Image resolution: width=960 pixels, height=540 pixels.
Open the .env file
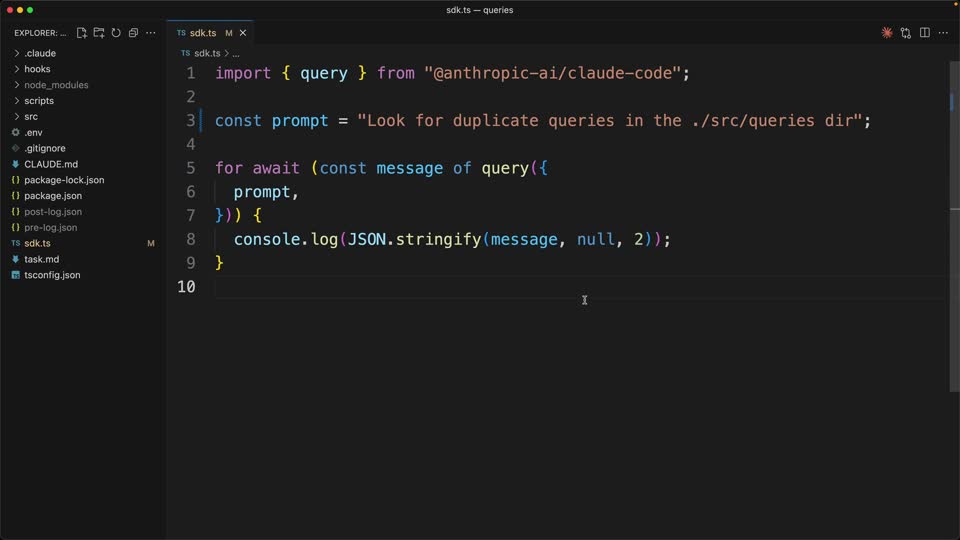(x=83, y=133)
